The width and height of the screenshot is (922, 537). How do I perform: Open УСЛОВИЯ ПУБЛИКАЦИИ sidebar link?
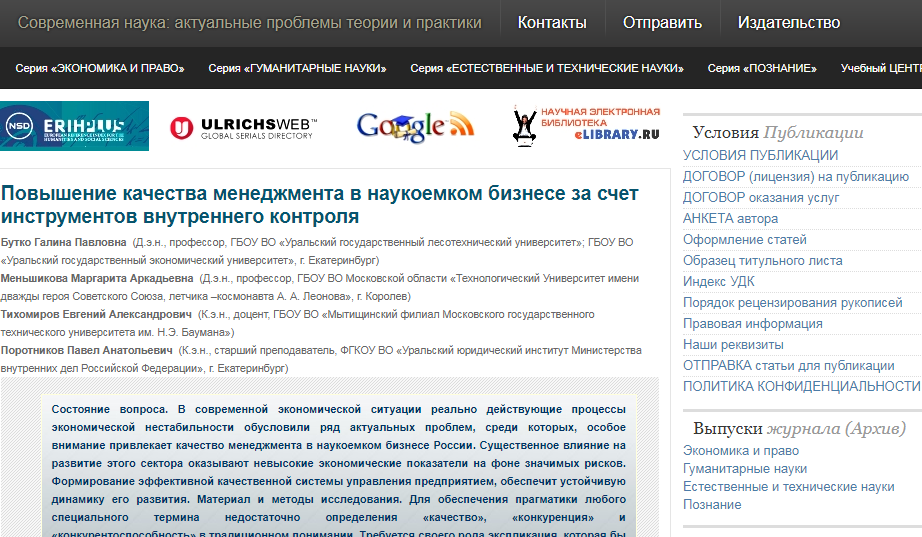click(x=760, y=155)
